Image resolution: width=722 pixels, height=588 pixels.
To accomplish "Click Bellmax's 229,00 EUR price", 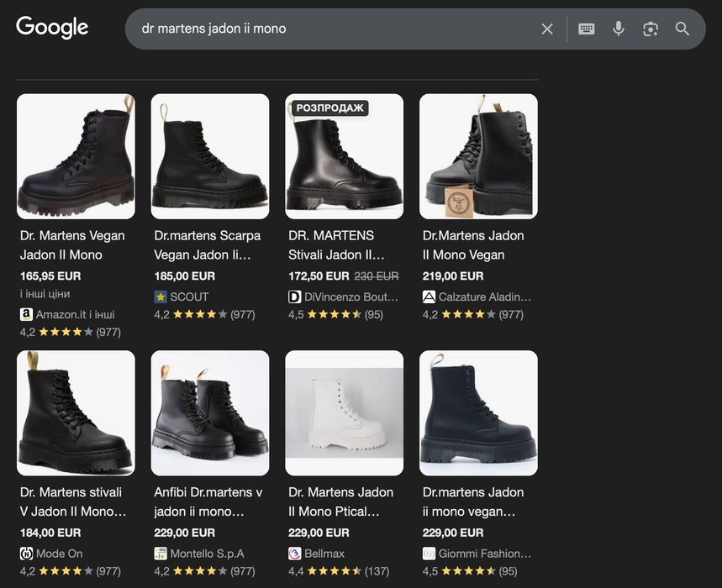I will click(x=319, y=533).
